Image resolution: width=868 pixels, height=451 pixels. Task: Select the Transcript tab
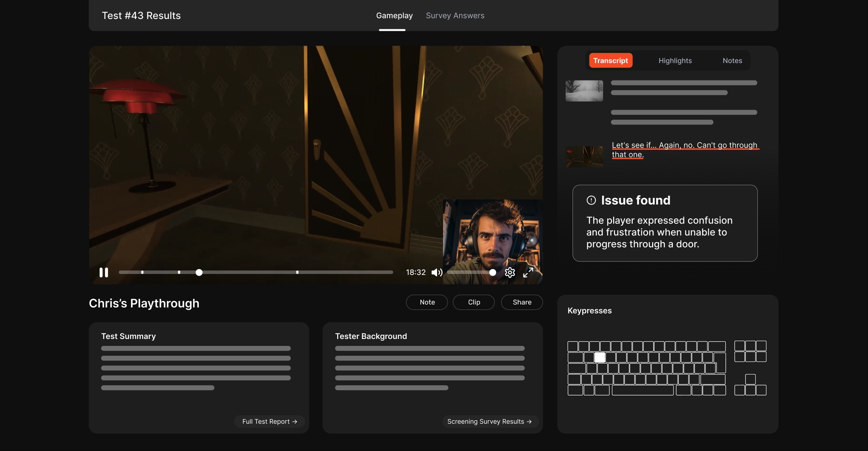tap(610, 61)
